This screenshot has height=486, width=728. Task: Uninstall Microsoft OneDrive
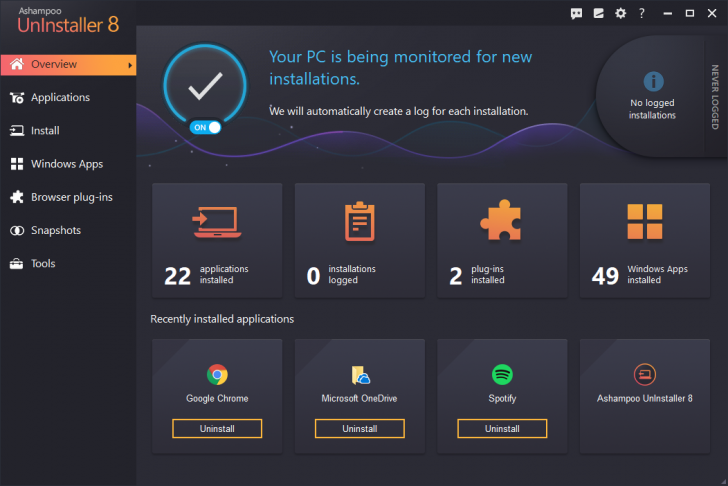[359, 428]
